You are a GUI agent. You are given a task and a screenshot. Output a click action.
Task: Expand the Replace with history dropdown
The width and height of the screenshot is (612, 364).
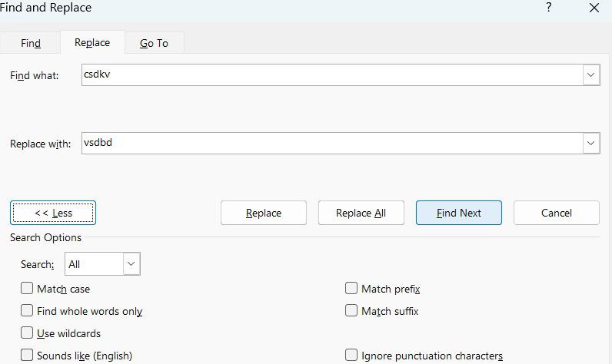click(591, 143)
